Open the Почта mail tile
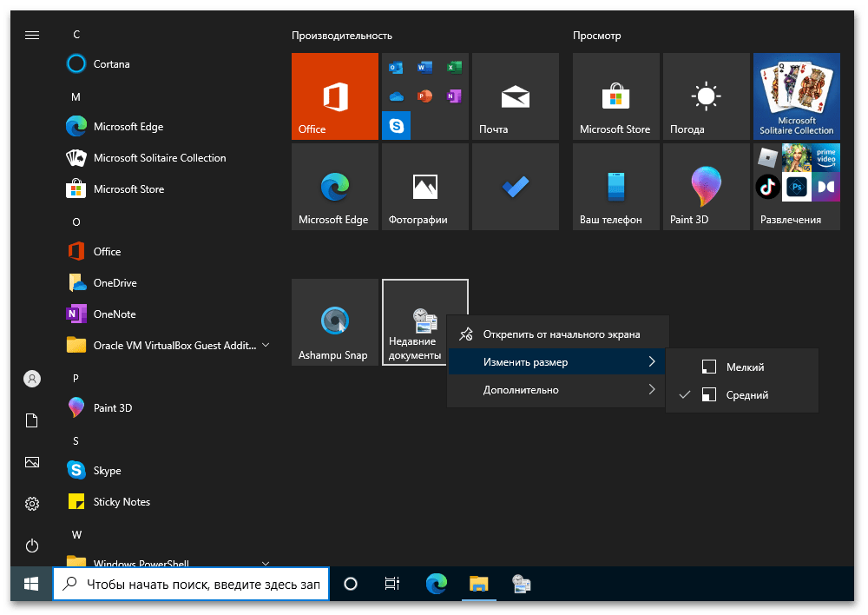The image size is (868, 615). tap(515, 96)
